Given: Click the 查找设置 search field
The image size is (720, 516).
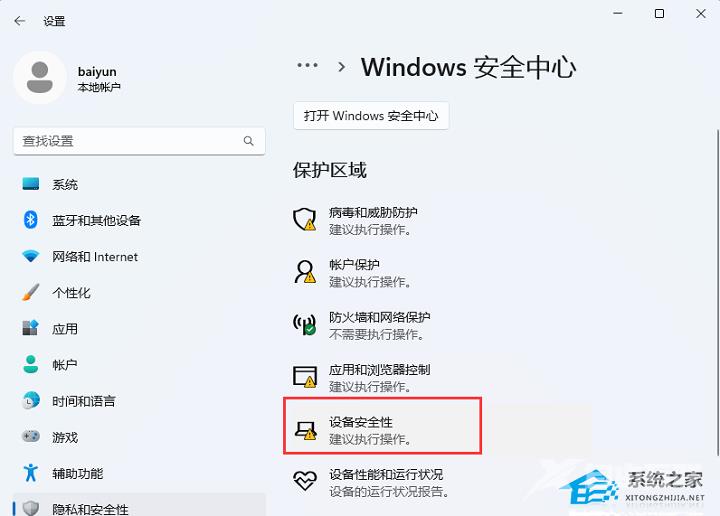Looking at the screenshot, I should pos(139,141).
